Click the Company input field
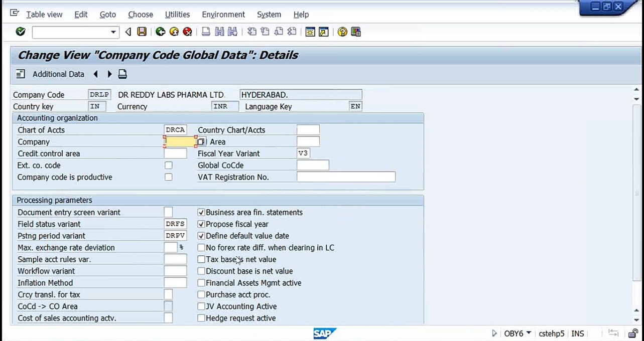The height and width of the screenshot is (341, 644). point(180,142)
